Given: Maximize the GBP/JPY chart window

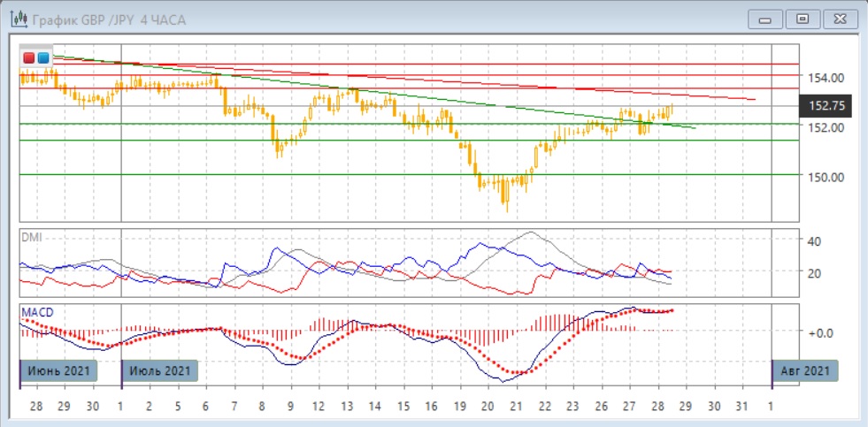Looking at the screenshot, I should tap(803, 19).
